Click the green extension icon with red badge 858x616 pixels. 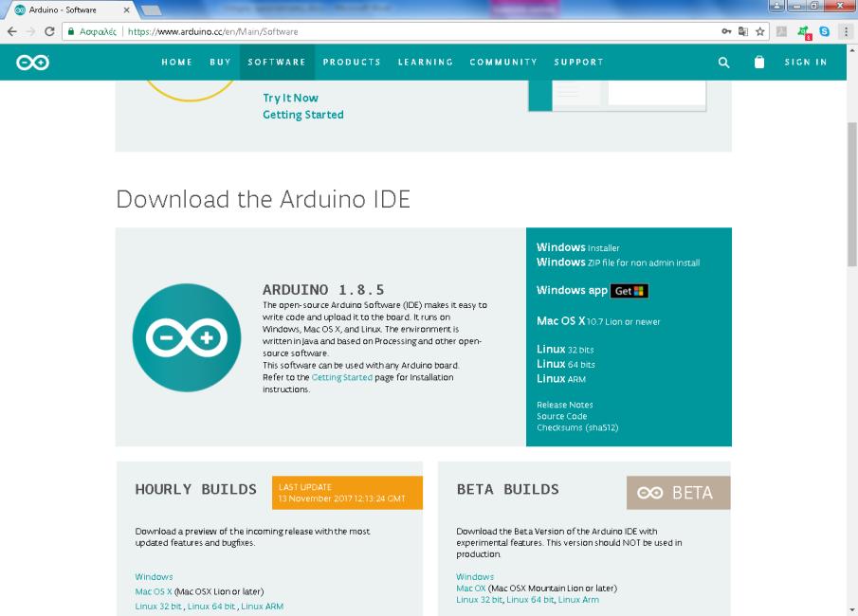804,32
